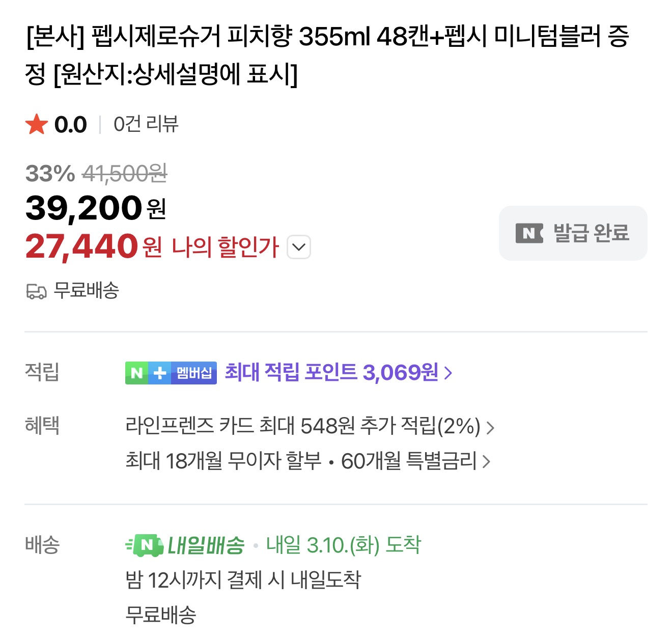This screenshot has height=636, width=672.
Task: Click 최대 18개월 무이자 할부 link
Action: 223,461
